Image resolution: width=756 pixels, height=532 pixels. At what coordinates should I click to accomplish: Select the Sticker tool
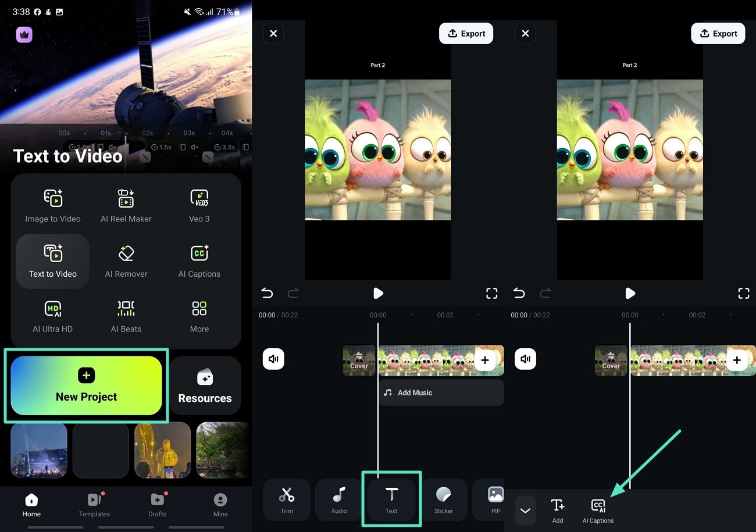click(x=444, y=499)
